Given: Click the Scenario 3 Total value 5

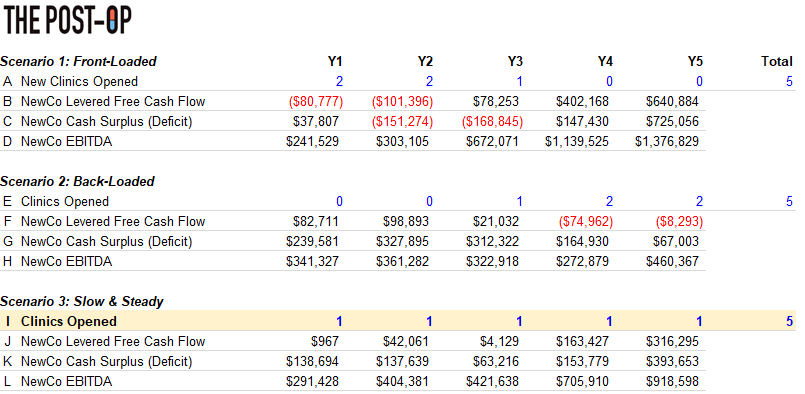Looking at the screenshot, I should coord(789,322).
